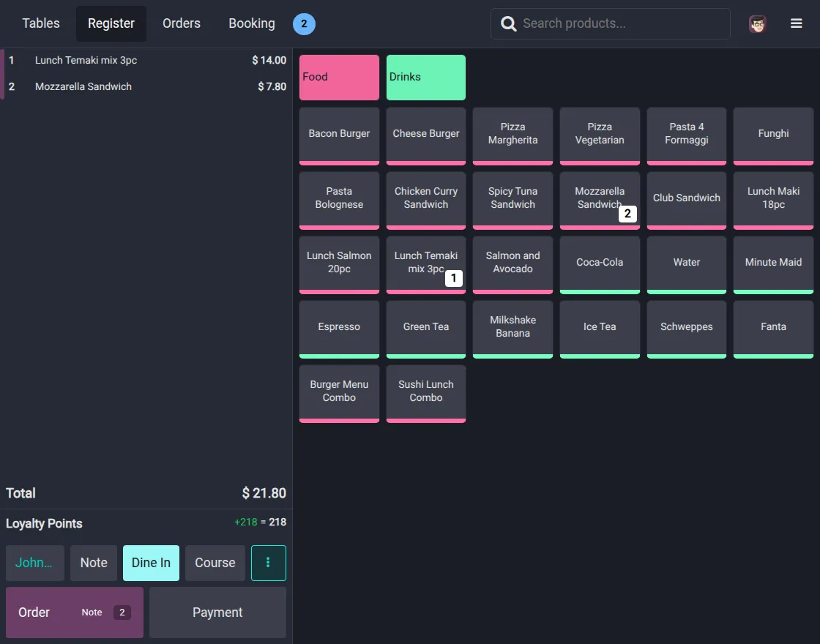The height and width of the screenshot is (644, 820).
Task: Click the Note count badge on the Order button
Action: tap(122, 613)
